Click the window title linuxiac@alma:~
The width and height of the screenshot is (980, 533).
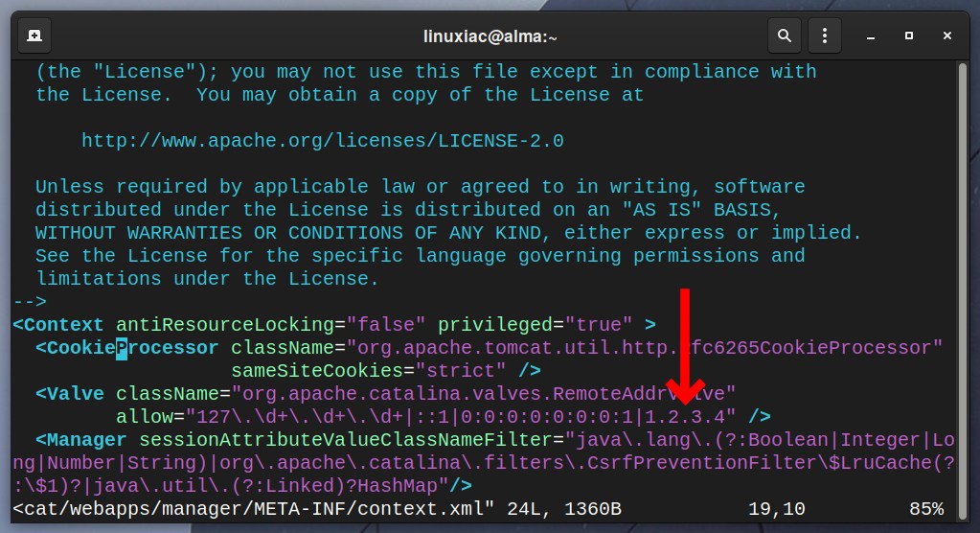[490, 36]
